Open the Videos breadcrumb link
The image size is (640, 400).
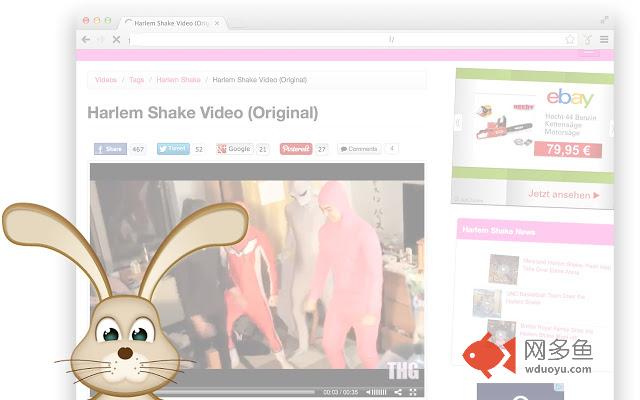[106, 80]
